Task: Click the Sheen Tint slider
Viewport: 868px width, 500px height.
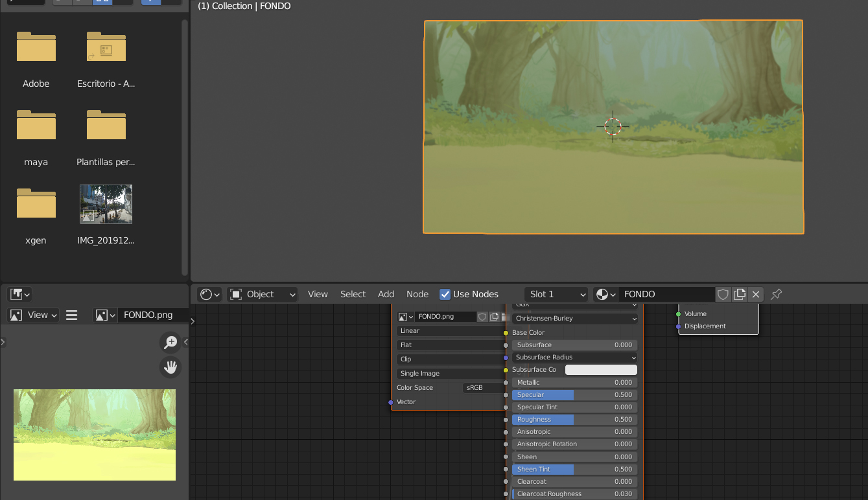Action: [x=574, y=470]
